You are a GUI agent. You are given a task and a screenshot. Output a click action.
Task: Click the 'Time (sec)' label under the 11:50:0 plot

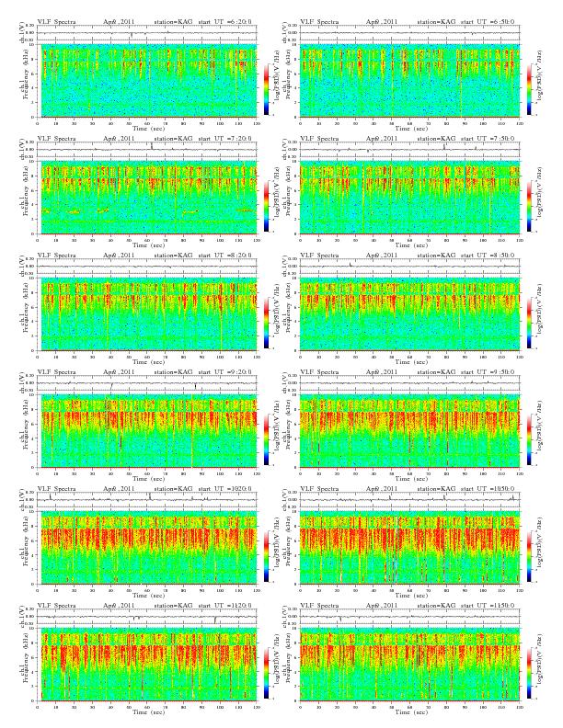click(411, 711)
